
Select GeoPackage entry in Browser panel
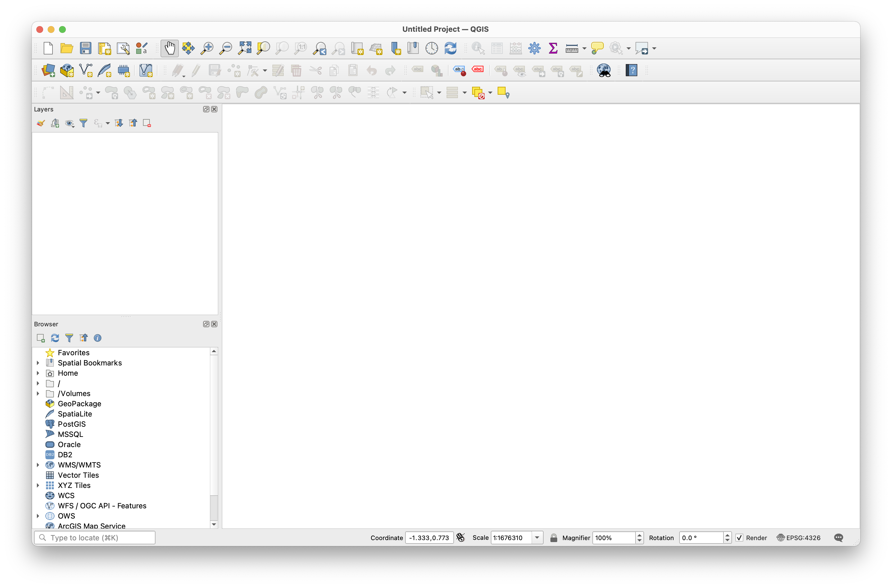(79, 404)
